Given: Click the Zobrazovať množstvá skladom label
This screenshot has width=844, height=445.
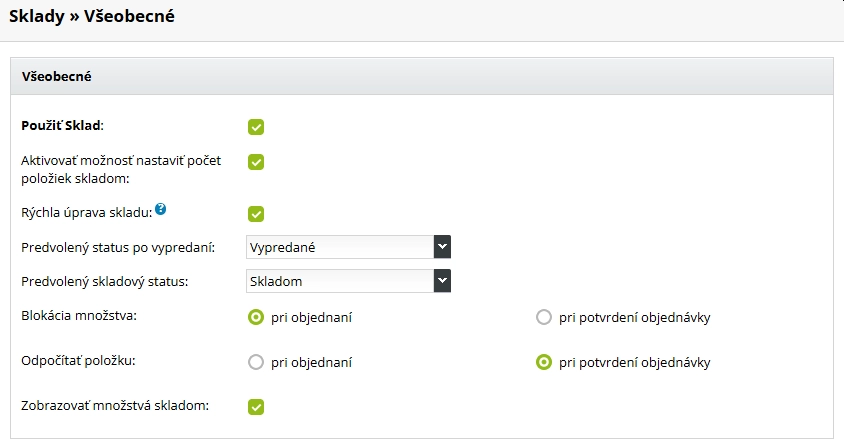Looking at the screenshot, I should [115, 405].
